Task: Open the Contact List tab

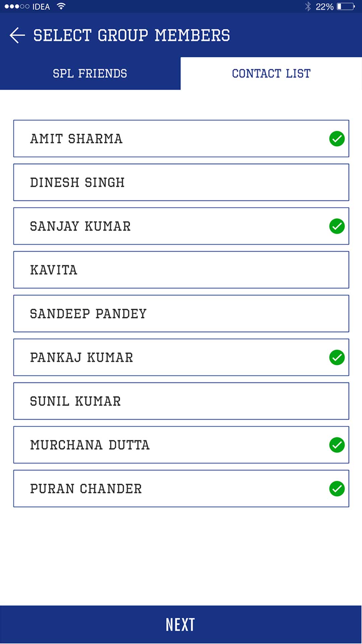Action: pyautogui.click(x=271, y=73)
